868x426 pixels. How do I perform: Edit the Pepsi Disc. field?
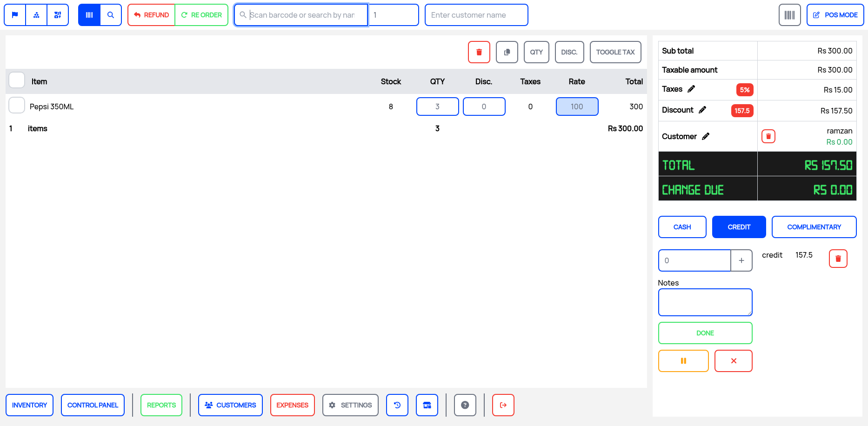tap(484, 106)
